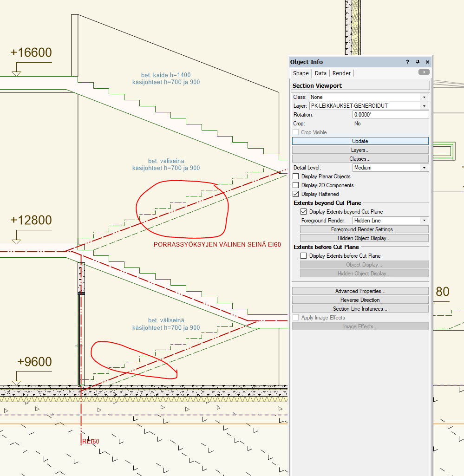Switch to the Render tab

[x=341, y=73]
